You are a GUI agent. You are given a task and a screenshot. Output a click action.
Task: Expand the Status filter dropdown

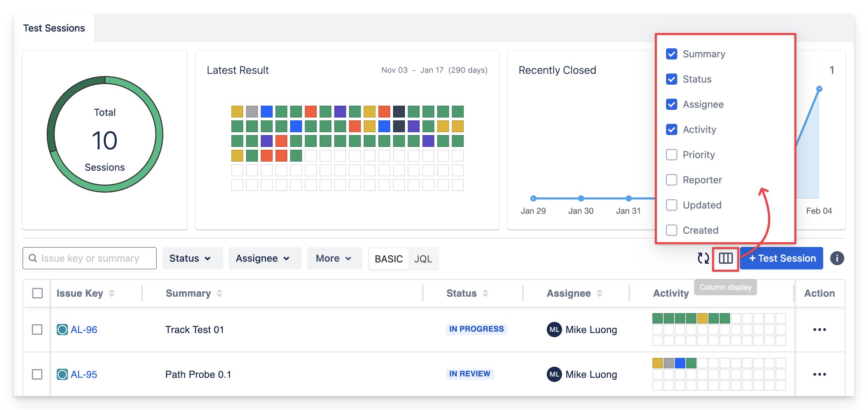(192, 258)
